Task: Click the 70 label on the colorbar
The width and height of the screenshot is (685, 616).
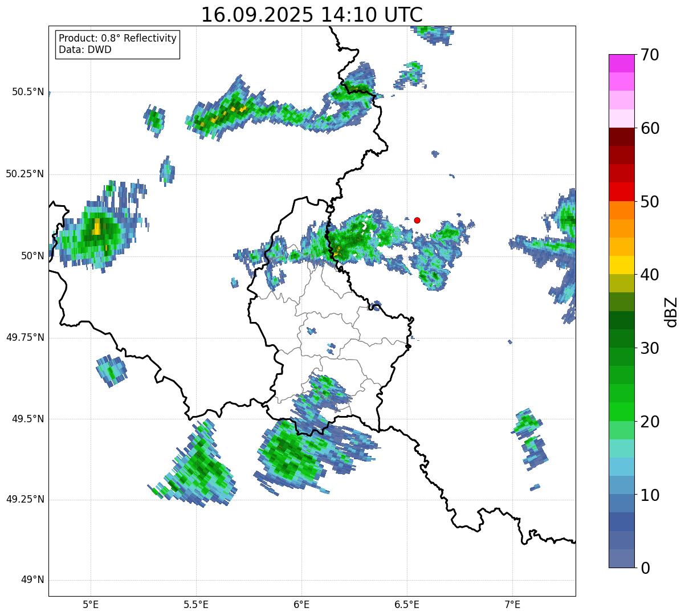Action: 650,55
